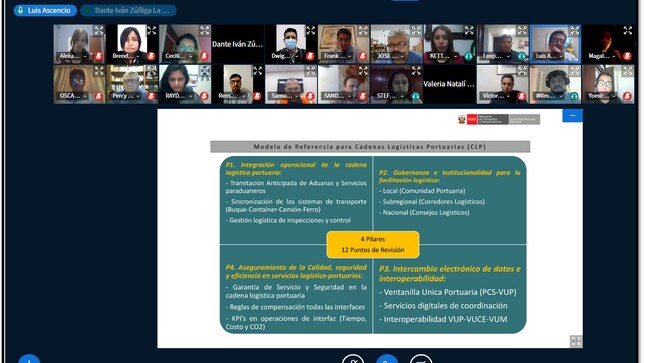
Task: Toggle muted mic on Yomira's tile
Action: tap(627, 96)
